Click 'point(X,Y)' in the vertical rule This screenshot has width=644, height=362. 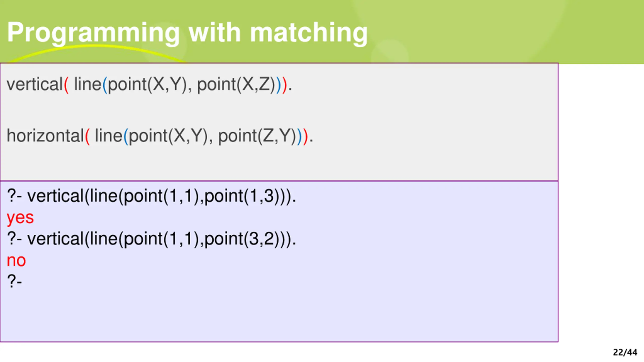147,85
